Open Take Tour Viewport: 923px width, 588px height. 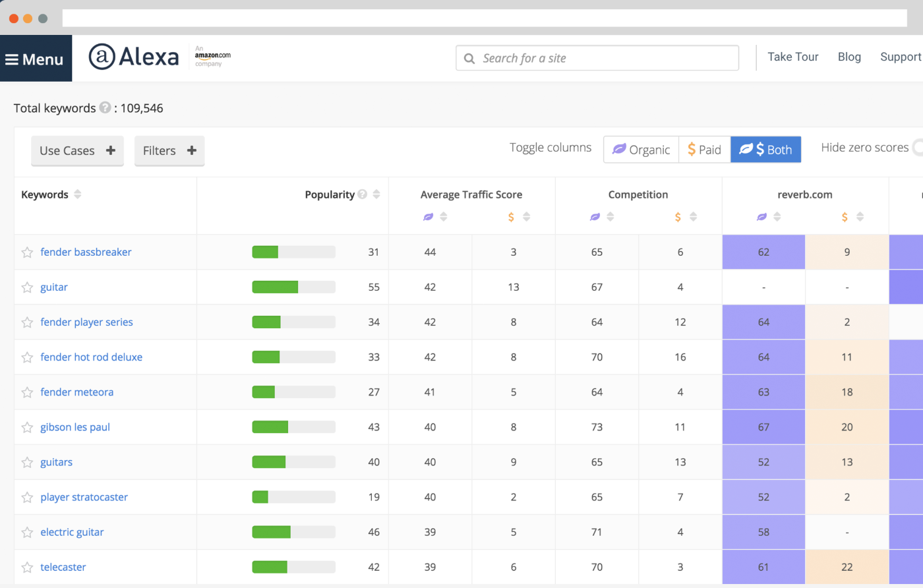pyautogui.click(x=793, y=57)
